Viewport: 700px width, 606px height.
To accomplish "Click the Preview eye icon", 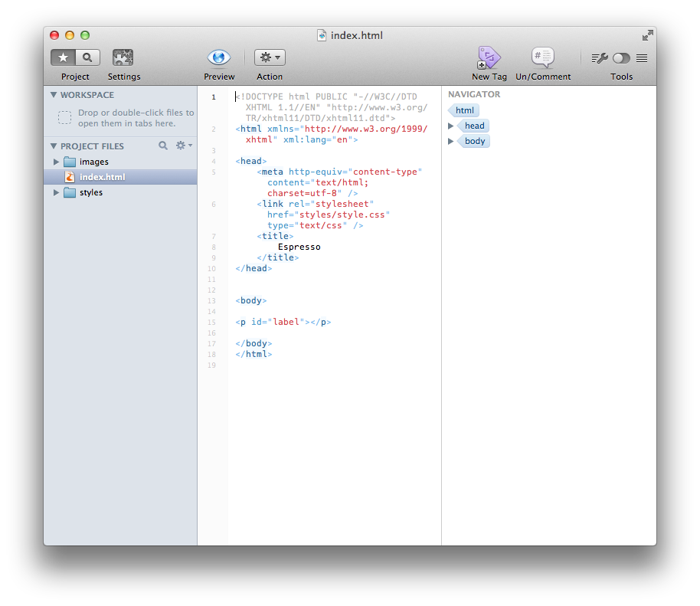I will (x=219, y=57).
